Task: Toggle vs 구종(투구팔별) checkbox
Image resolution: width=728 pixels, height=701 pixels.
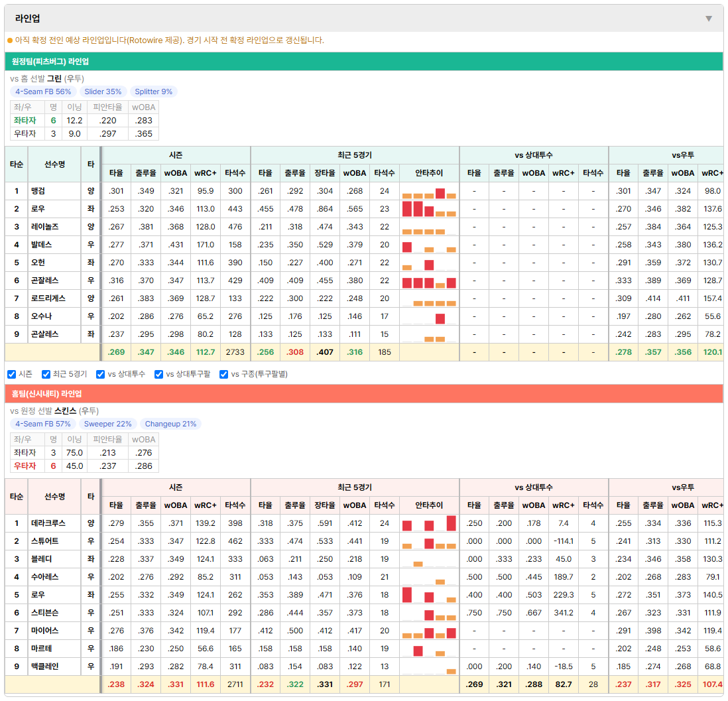Action: [x=224, y=375]
